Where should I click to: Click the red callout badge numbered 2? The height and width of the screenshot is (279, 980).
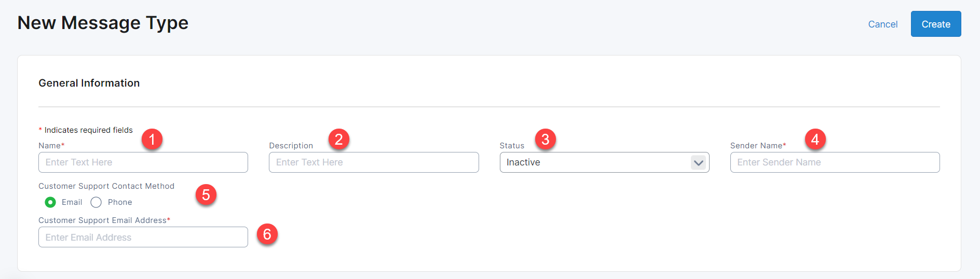339,139
